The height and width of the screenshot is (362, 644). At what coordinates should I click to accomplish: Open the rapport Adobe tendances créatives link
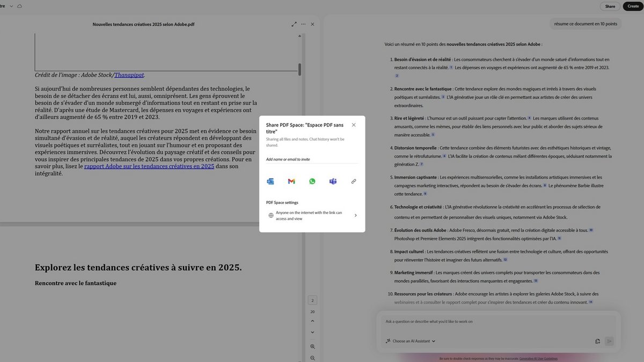pos(149,166)
